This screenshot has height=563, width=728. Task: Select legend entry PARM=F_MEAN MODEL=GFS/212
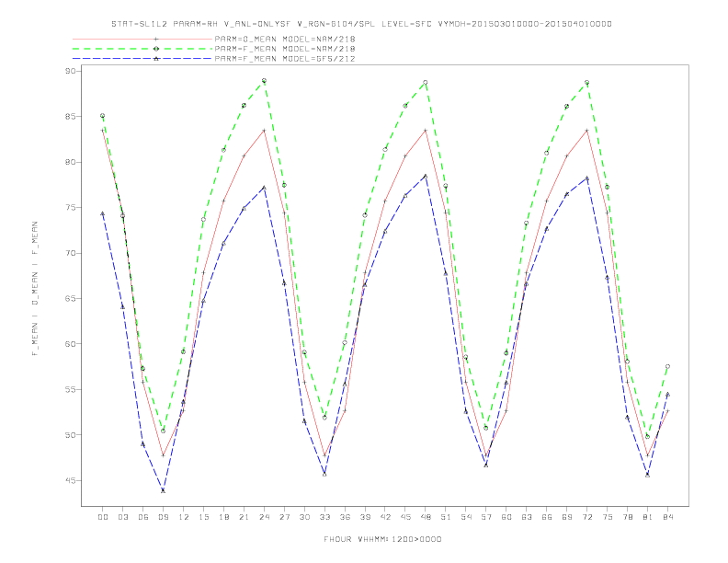pyautogui.click(x=285, y=59)
